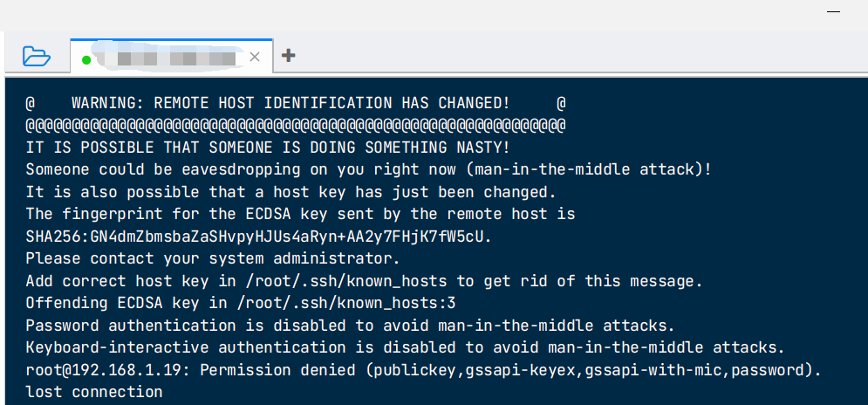
Task: Click the 'Add correct host key' line
Action: click(x=364, y=281)
